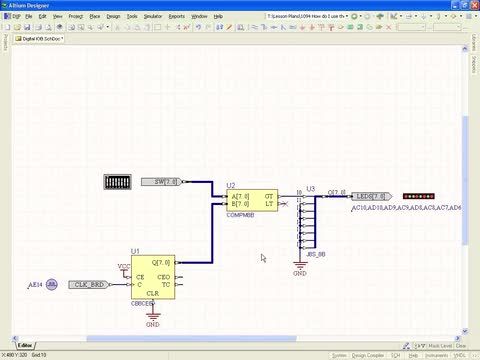Click the Place Sheet Symbol green icon
480x360 pixels.
pos(350,27)
